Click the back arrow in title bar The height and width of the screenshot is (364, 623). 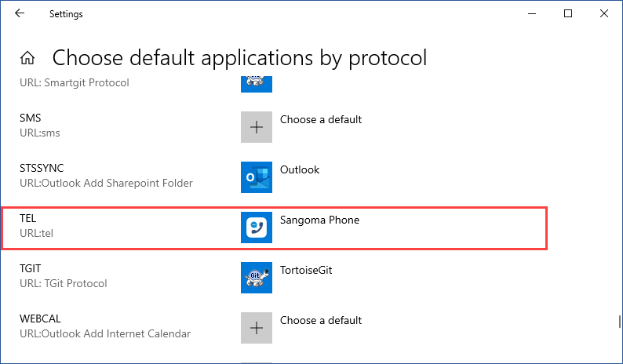tap(20, 13)
